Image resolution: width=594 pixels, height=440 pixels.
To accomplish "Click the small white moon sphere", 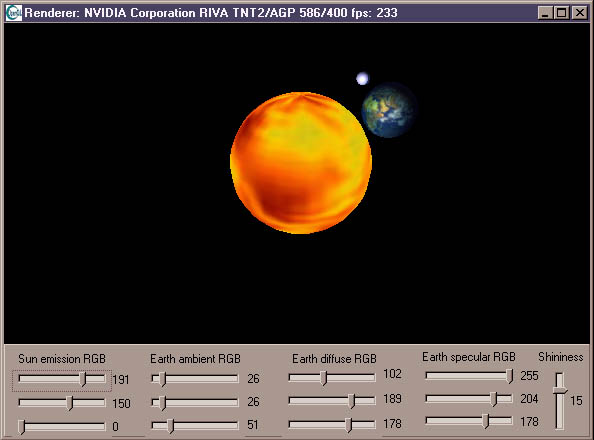I will coord(362,78).
